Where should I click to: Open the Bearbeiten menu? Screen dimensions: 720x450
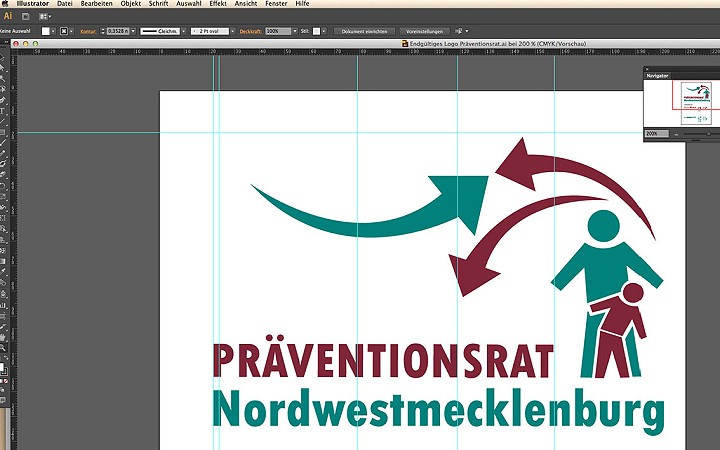[96, 4]
